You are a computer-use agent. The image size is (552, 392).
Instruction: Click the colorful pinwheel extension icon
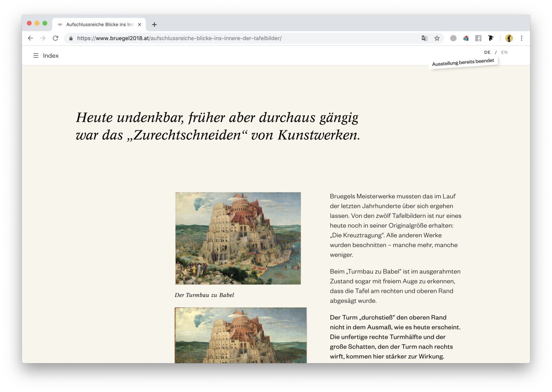pos(466,38)
